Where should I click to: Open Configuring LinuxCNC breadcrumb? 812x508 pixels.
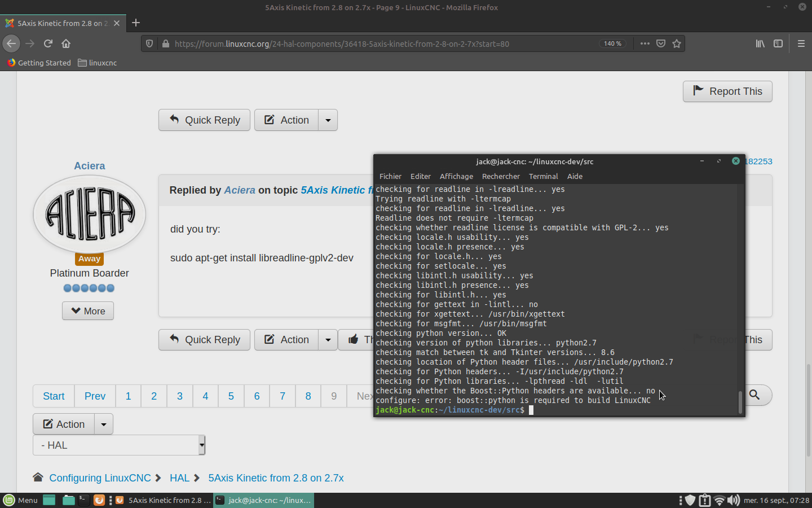click(x=100, y=478)
